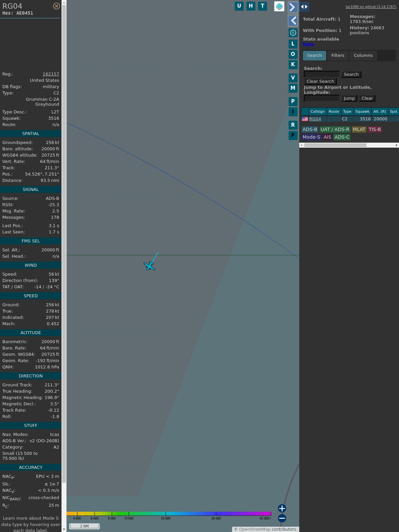Viewport: 399px width, 532px height.
Task: Open the tar1090 on github link
Action: click(371, 7)
